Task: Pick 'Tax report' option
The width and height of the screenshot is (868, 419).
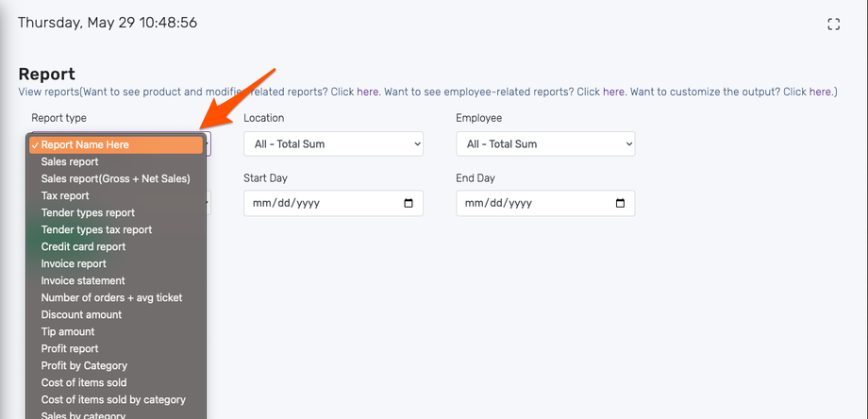Action: pyautogui.click(x=65, y=196)
